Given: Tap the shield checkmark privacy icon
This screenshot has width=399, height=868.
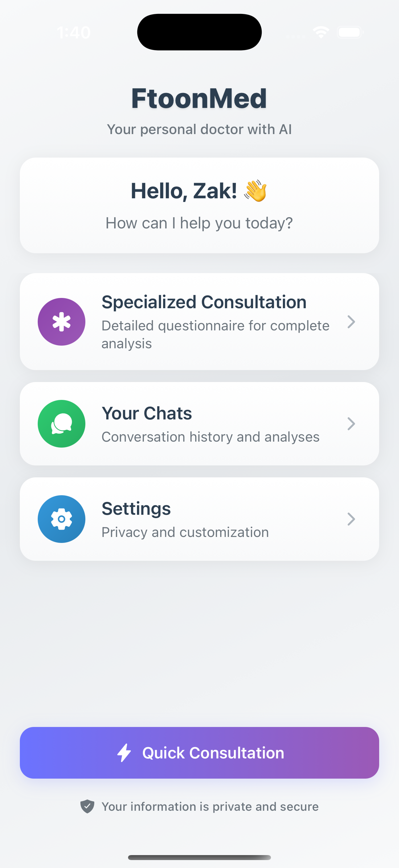Looking at the screenshot, I should 87,806.
